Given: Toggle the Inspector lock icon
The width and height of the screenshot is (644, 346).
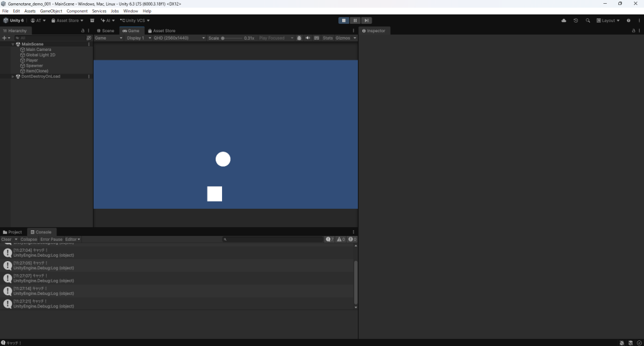Looking at the screenshot, I should 633,31.
